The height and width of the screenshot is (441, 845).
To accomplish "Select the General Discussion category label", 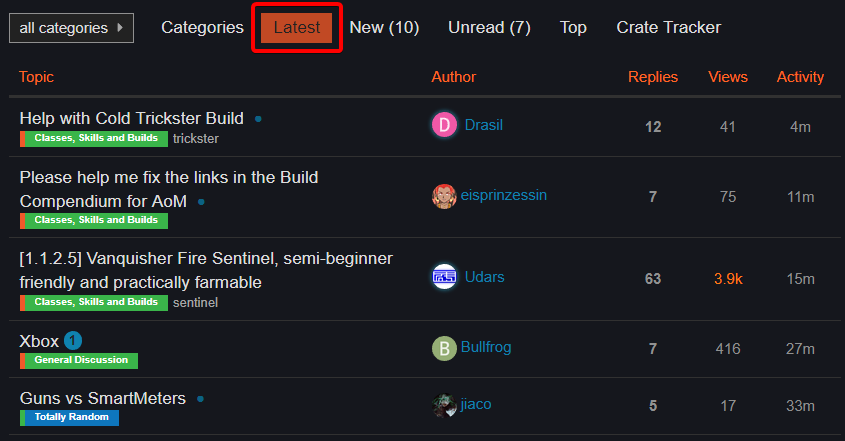I will [79, 361].
